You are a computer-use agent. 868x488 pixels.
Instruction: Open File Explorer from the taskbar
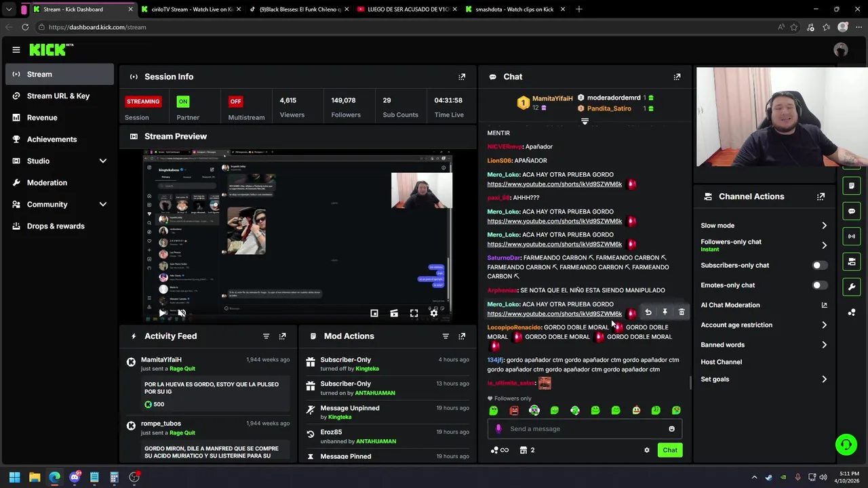point(35,477)
